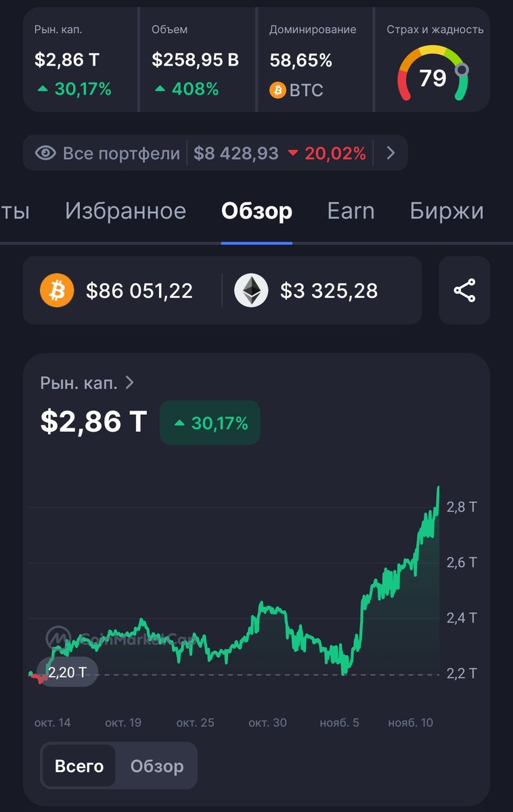Switch chart to Обзор mode
The width and height of the screenshot is (513, 812).
coord(157,766)
